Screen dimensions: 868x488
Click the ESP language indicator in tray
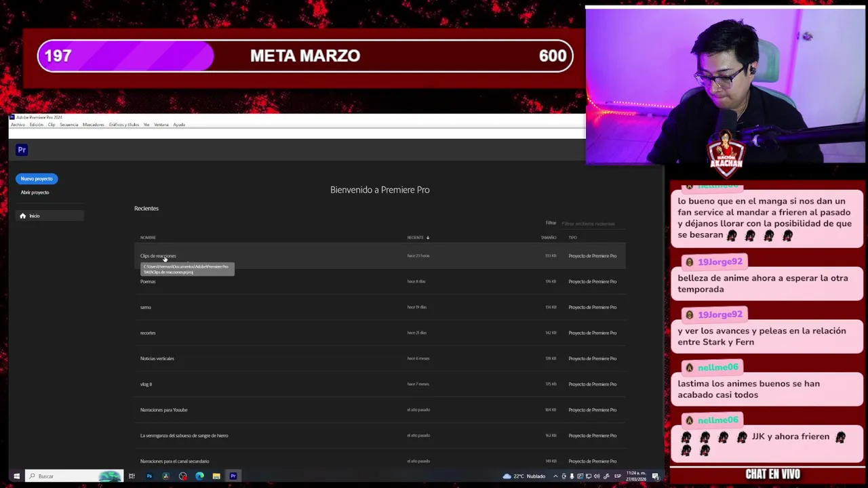(618, 476)
